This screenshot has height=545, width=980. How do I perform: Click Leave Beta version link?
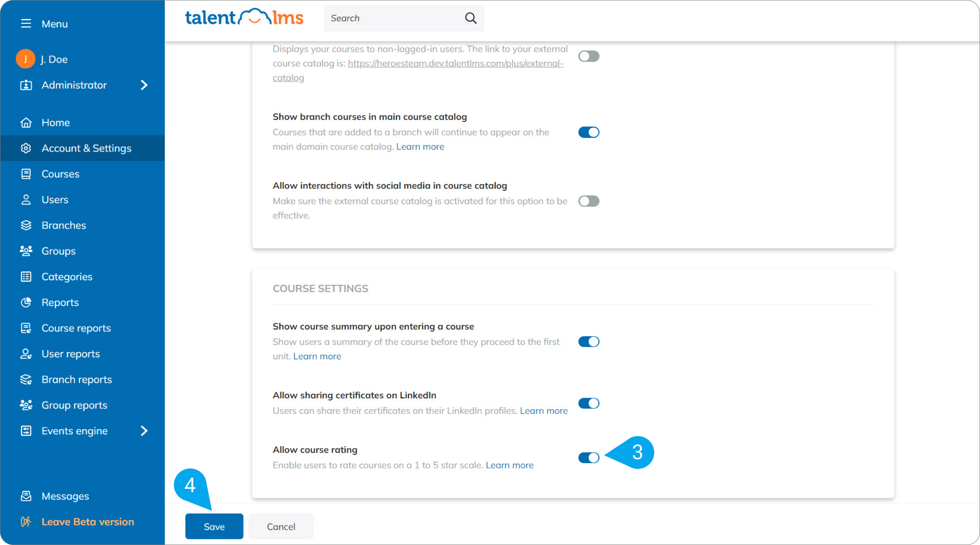(x=88, y=522)
